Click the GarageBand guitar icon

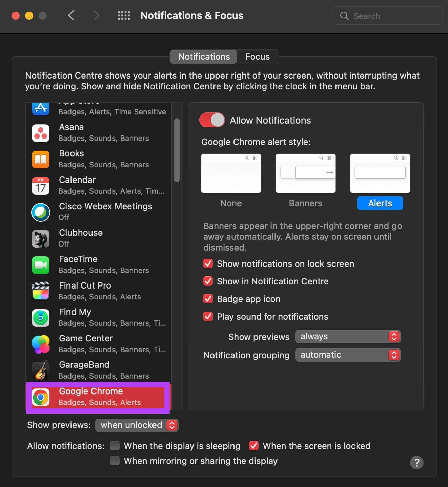coord(41,370)
